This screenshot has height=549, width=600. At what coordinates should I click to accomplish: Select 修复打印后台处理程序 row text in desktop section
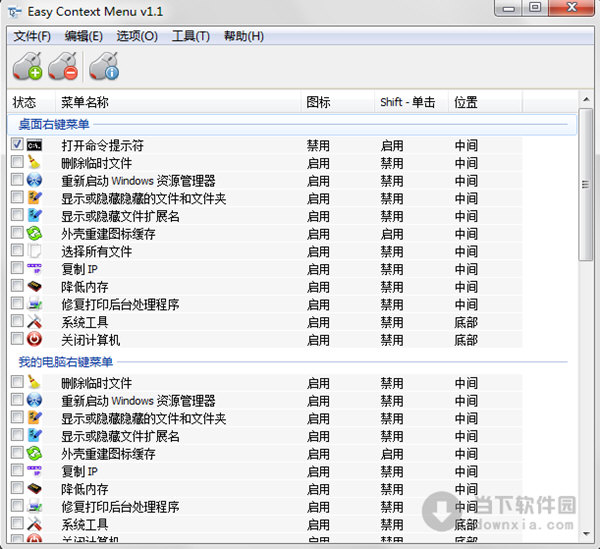click(x=120, y=305)
